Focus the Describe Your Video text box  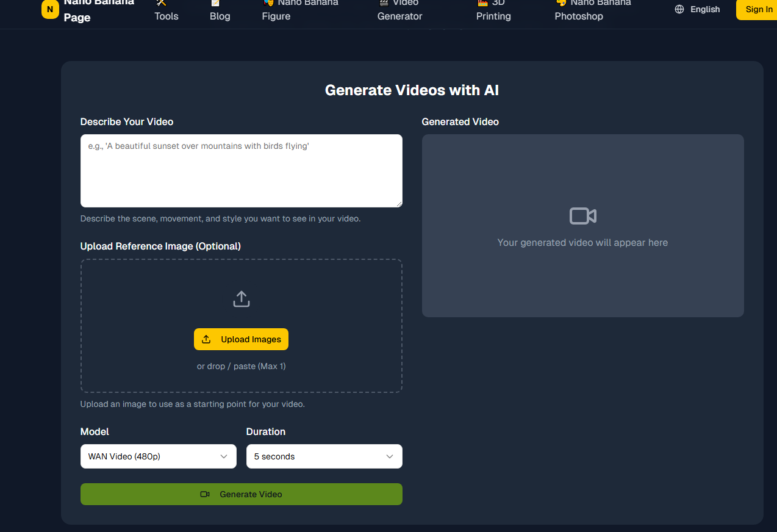pyautogui.click(x=242, y=171)
